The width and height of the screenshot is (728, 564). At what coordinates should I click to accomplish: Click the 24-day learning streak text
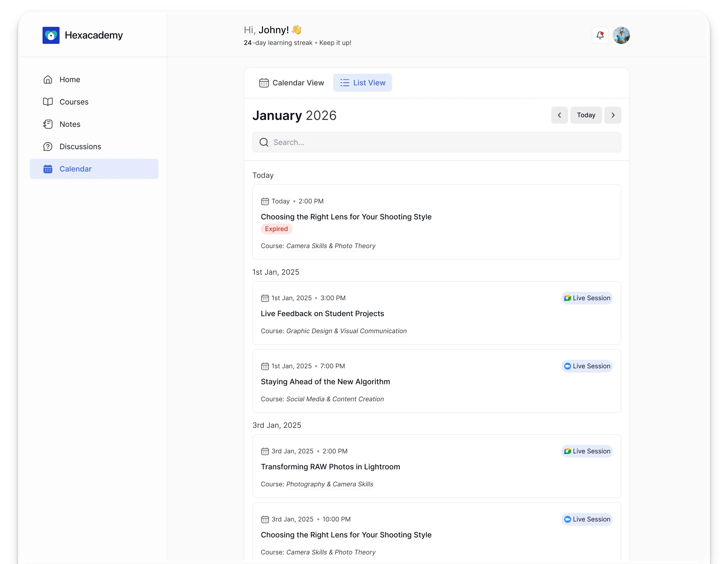[x=278, y=43]
